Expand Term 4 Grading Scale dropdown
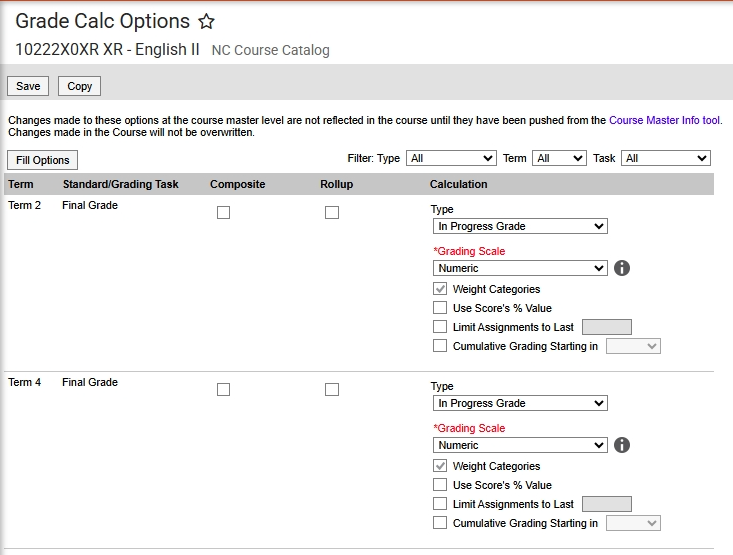The height and width of the screenshot is (555, 733). coord(520,445)
